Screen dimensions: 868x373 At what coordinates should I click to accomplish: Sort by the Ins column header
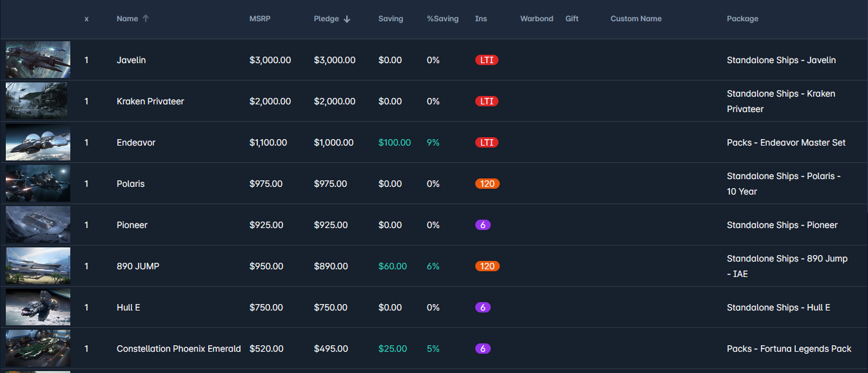[481, 19]
